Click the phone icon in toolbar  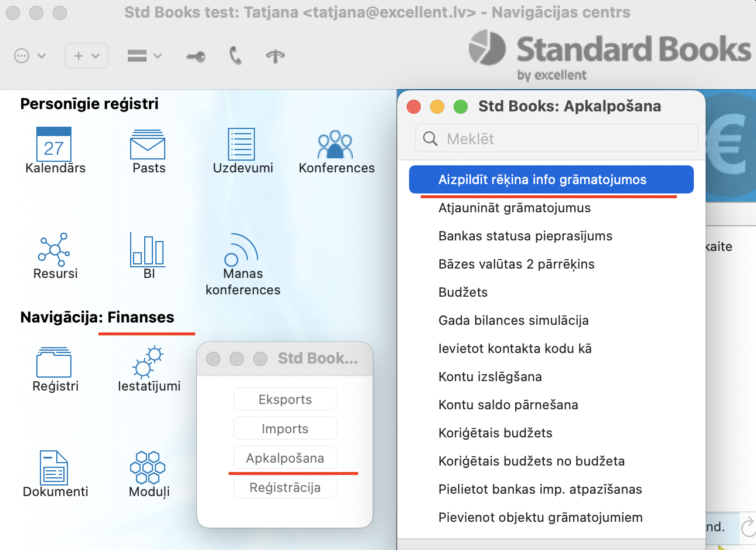point(236,56)
